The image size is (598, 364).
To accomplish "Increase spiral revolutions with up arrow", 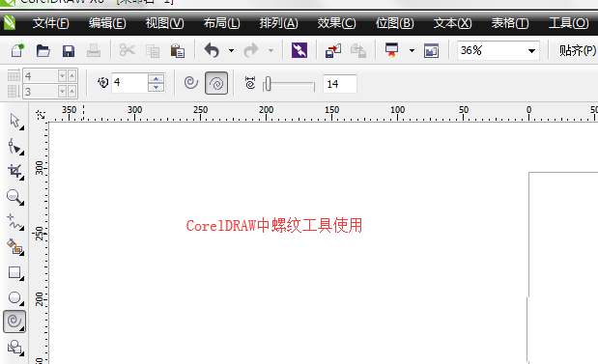I will [x=156, y=78].
